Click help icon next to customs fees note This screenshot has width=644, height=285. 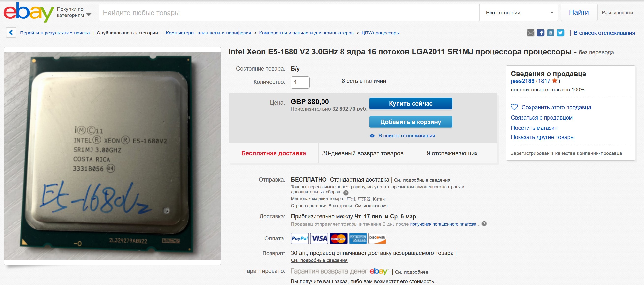click(x=346, y=193)
